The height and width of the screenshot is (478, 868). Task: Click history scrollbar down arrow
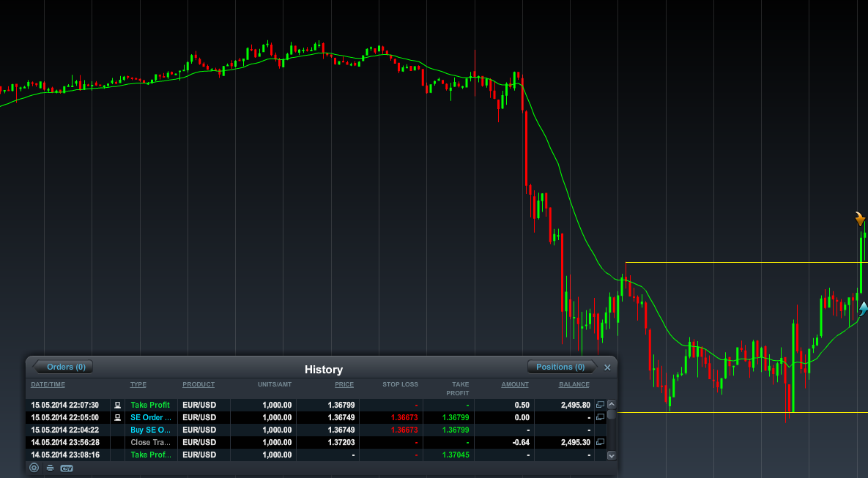pos(611,456)
